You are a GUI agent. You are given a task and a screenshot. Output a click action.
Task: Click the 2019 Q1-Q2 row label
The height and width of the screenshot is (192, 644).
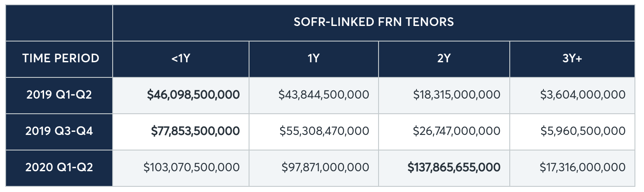tap(59, 95)
